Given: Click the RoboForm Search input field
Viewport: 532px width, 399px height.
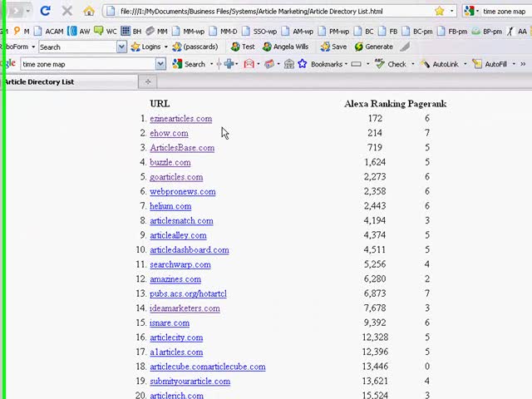Looking at the screenshot, I should [x=77, y=47].
